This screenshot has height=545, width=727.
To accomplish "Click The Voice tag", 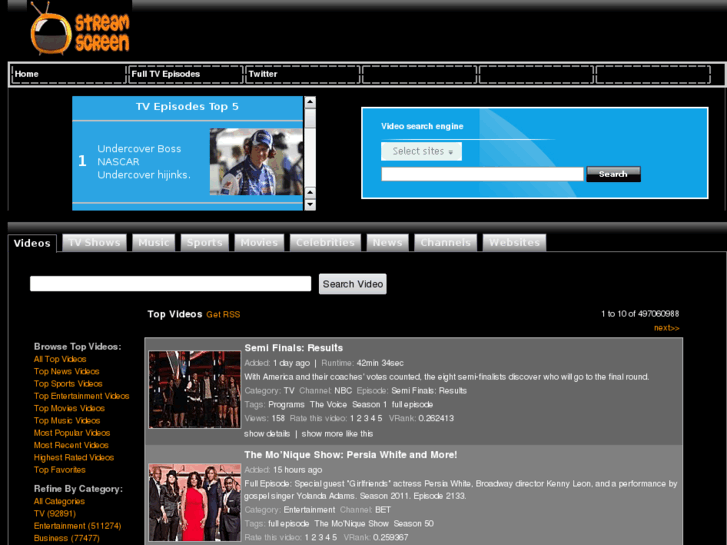I will tap(328, 404).
